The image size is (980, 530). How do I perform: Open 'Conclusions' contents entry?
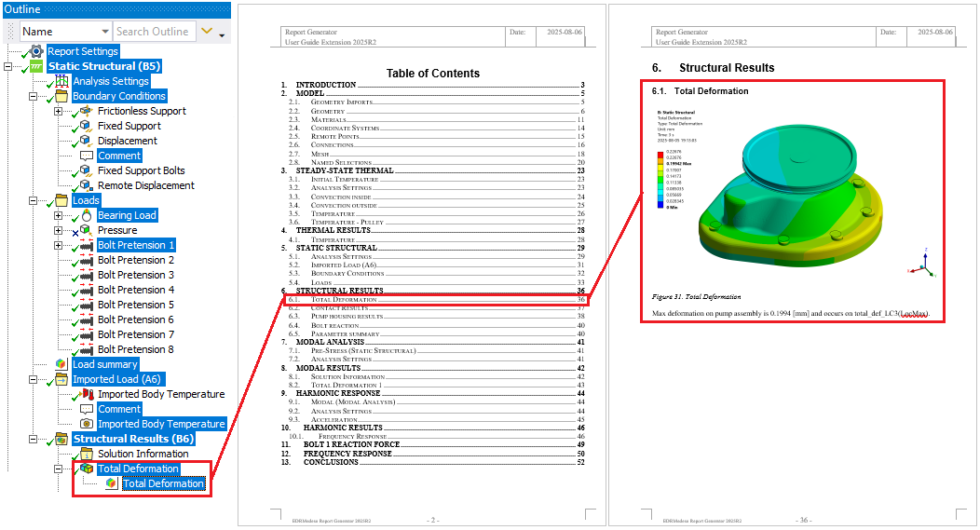[x=432, y=462]
